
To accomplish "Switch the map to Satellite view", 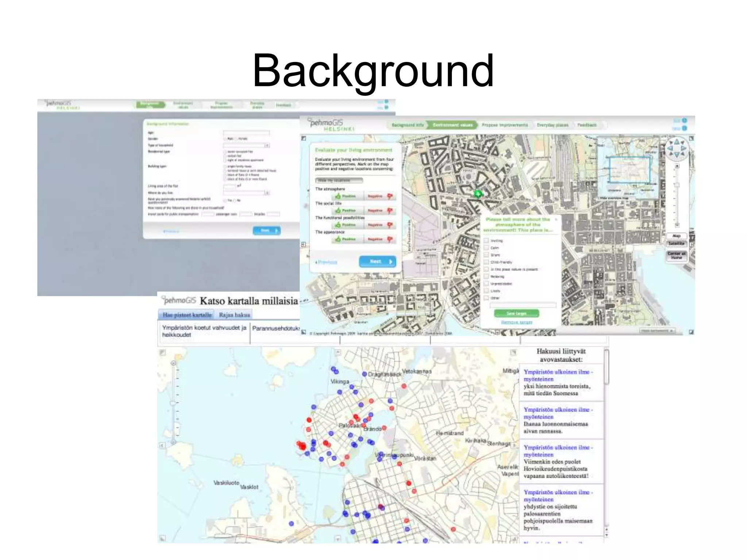I will coord(677,243).
